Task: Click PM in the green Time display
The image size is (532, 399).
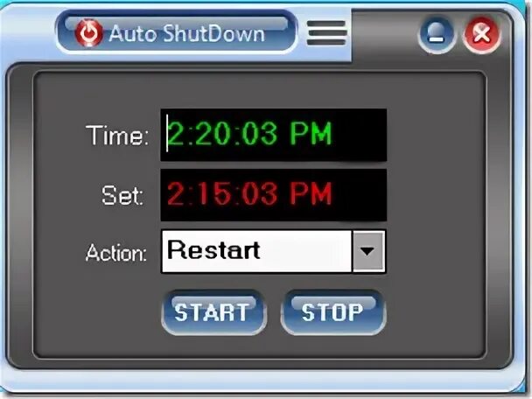Action: (311, 134)
